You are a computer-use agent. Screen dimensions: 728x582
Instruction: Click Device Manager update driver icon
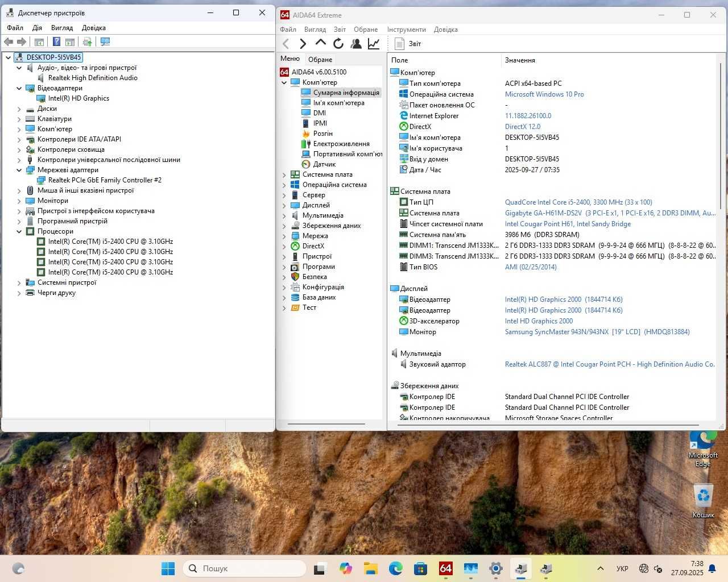point(87,41)
